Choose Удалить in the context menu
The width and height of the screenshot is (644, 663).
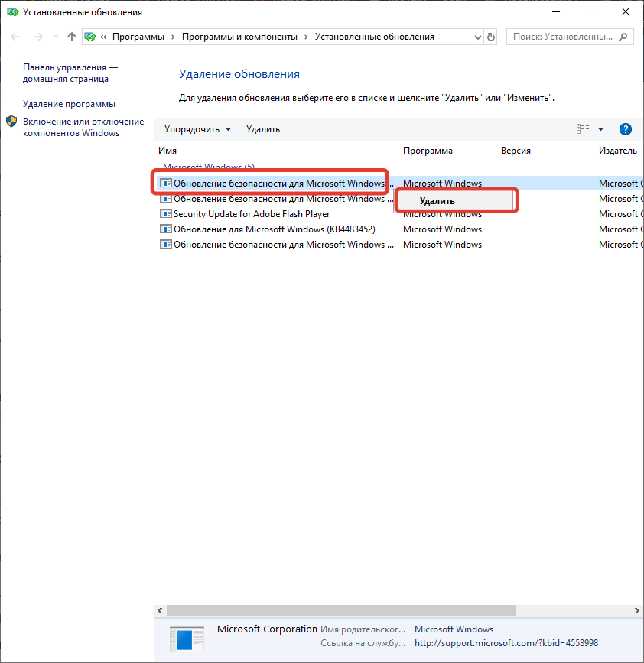click(437, 201)
